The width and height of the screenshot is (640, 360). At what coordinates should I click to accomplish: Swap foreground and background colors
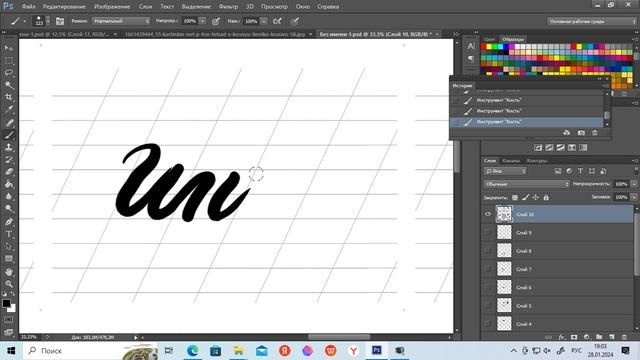tap(13, 294)
